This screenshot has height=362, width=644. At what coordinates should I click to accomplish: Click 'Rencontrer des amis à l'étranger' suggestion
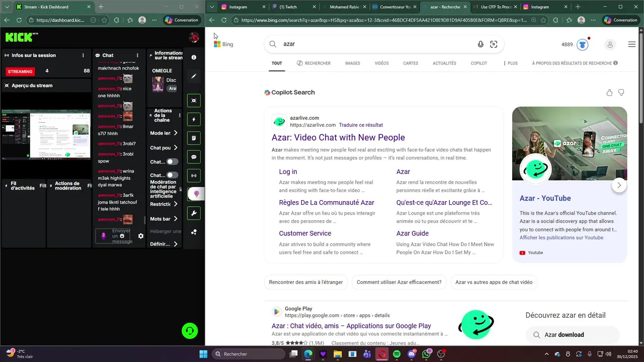[306, 282]
